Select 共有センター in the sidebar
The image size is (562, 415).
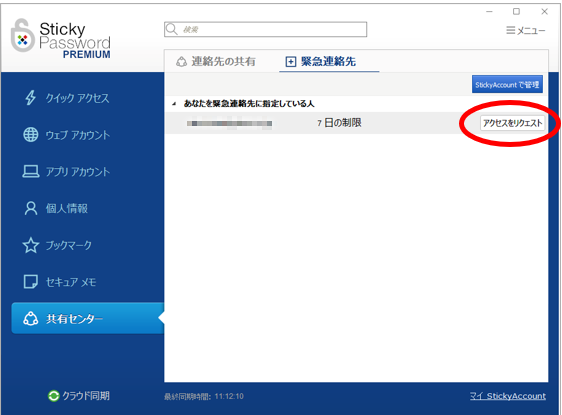pyautogui.click(x=87, y=318)
